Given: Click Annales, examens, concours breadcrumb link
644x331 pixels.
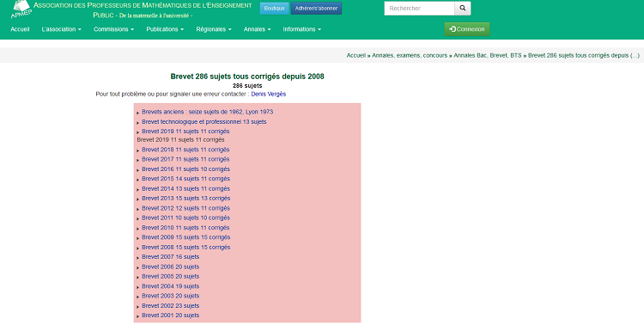Looking at the screenshot, I should tap(410, 56).
